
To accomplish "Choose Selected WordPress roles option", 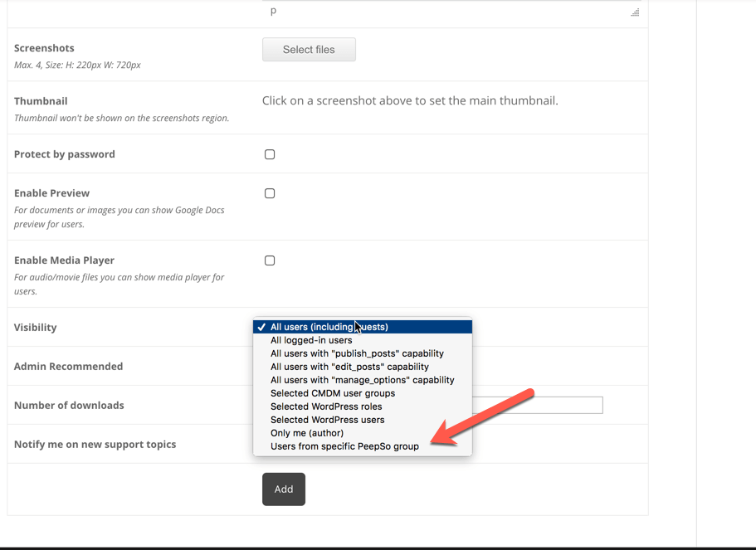I will pos(326,406).
